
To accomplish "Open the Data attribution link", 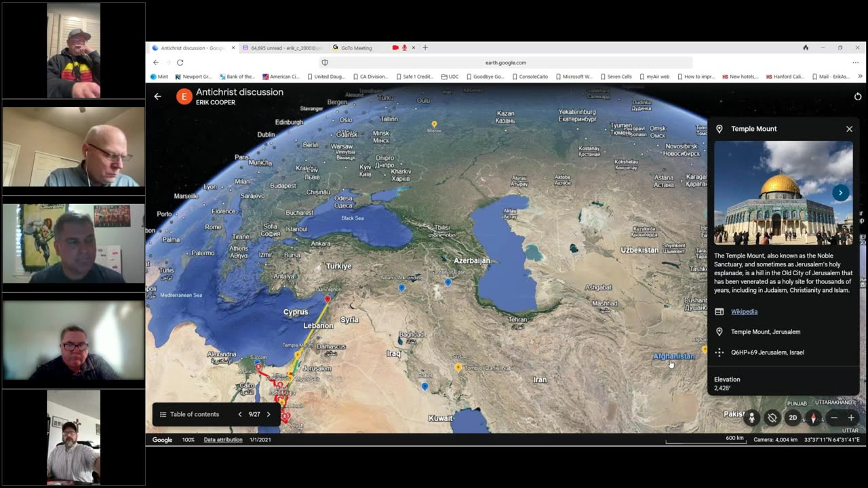I will [223, 440].
